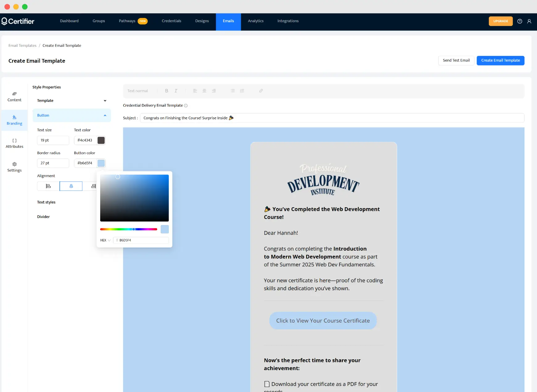
Task: Open the Content sidebar section
Action: (14, 97)
